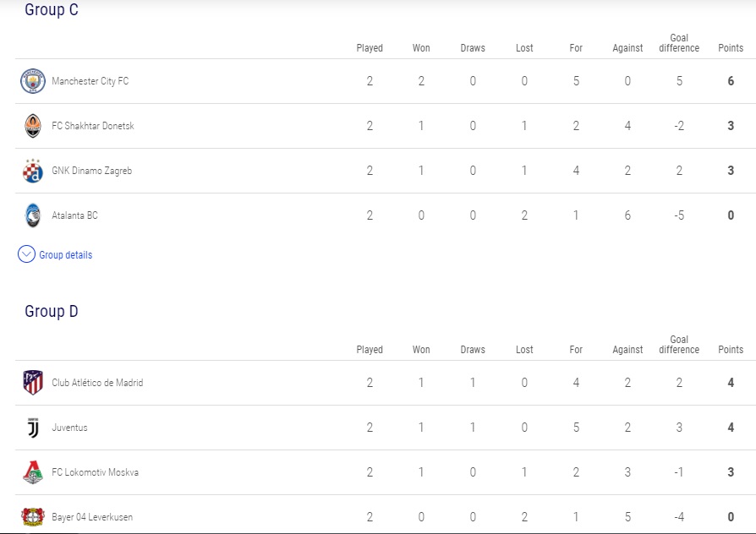Expand Group C details chevron

coord(26,254)
